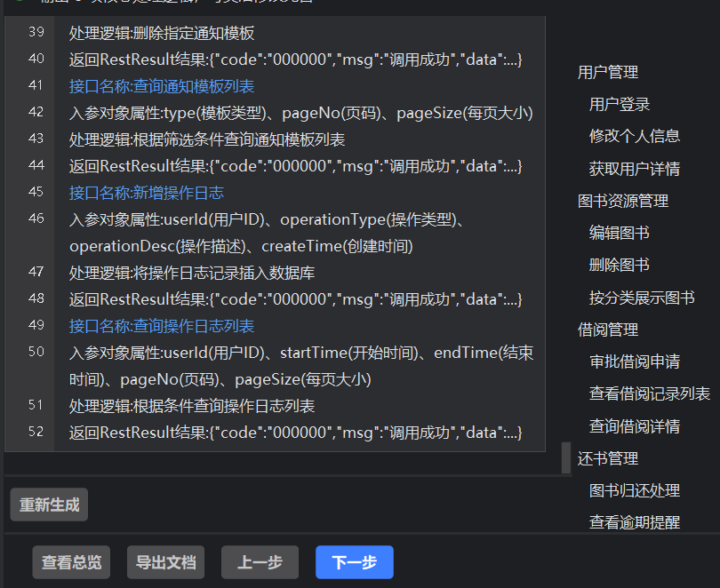
Task: Click the 下一步 button
Action: click(x=354, y=562)
